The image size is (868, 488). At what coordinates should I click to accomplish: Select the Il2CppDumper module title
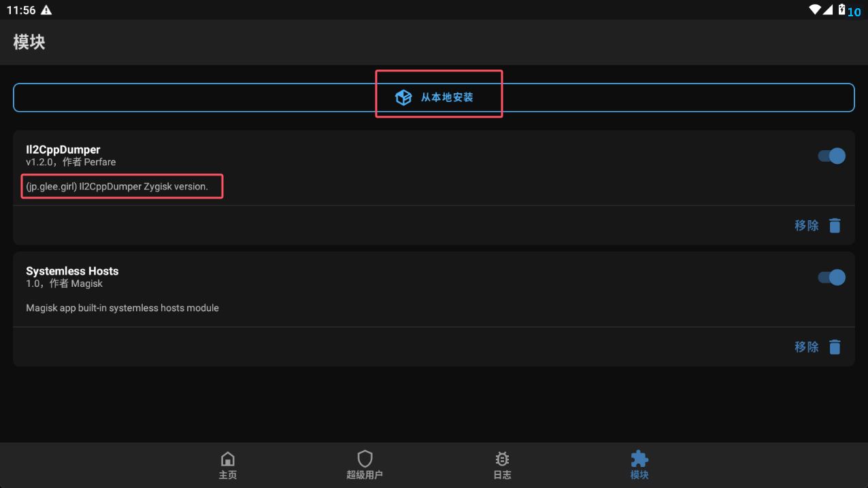(63, 150)
